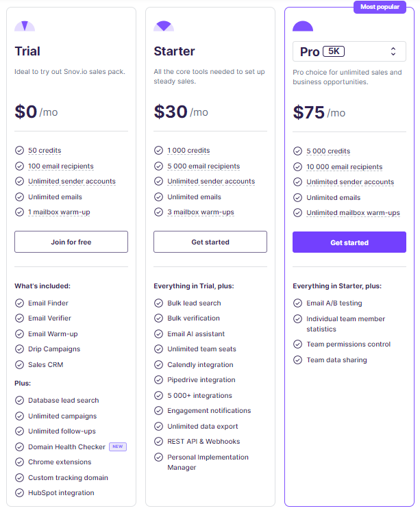
Task: Click Get started under the Starter plan
Action: point(210,242)
